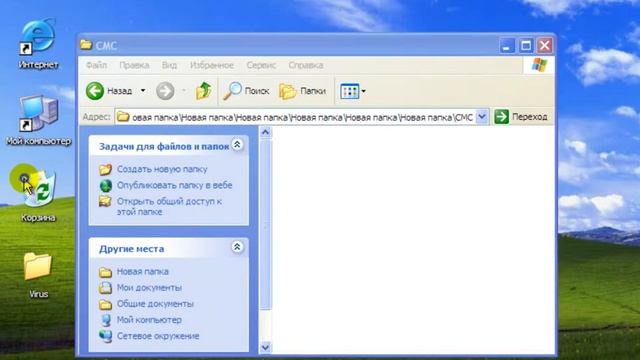Maximize the СМС window
Viewport: 640px width, 360px height.
tap(526, 45)
